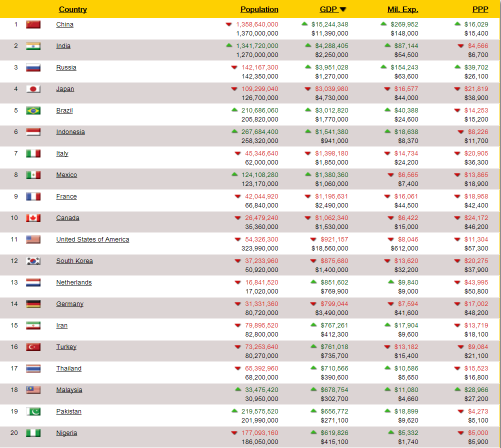Select India population value 1,341,720,000
Viewport: 501px width, 448px height.
[x=257, y=45]
